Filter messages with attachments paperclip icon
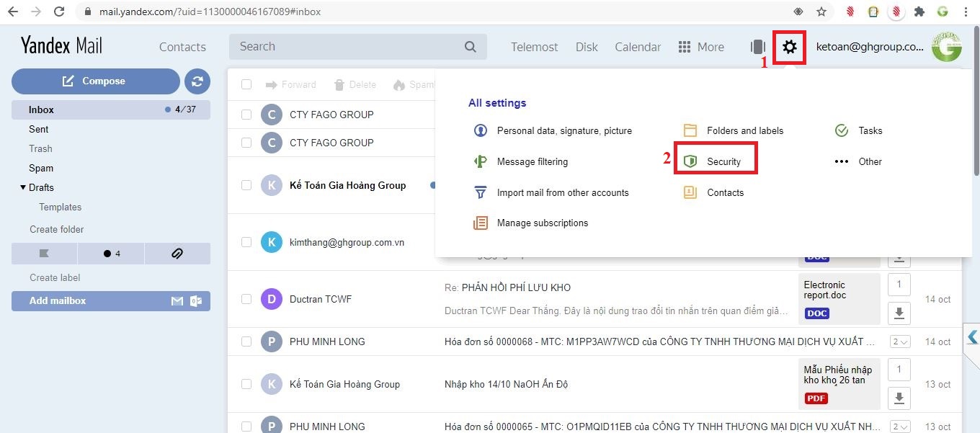The width and height of the screenshot is (980, 433). click(x=177, y=254)
